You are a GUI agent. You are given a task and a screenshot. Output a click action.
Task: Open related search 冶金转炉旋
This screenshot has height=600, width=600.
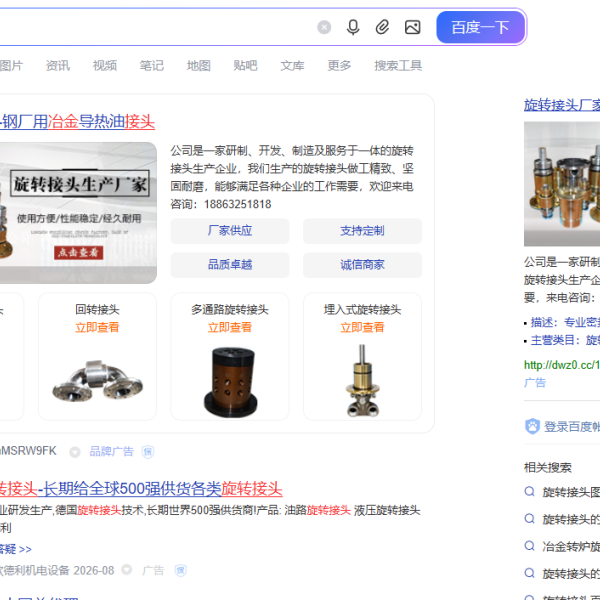[571, 546]
